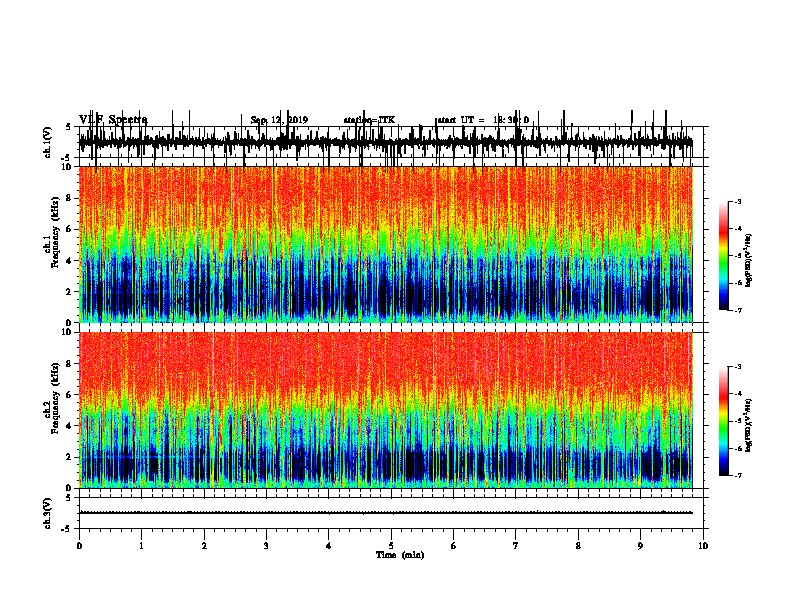The image size is (792, 612).
Task: Click the time axis tick label 8
Action: 578,546
